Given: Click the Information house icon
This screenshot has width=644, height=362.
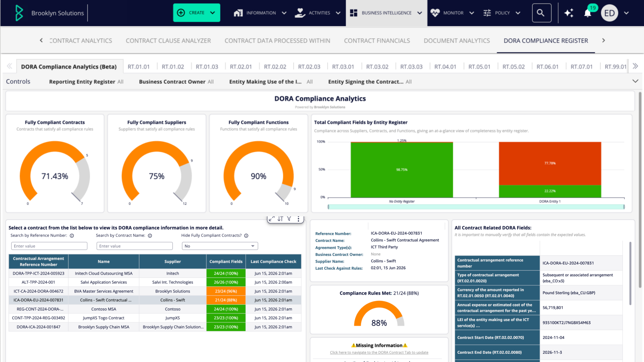Looking at the screenshot, I should (x=238, y=13).
